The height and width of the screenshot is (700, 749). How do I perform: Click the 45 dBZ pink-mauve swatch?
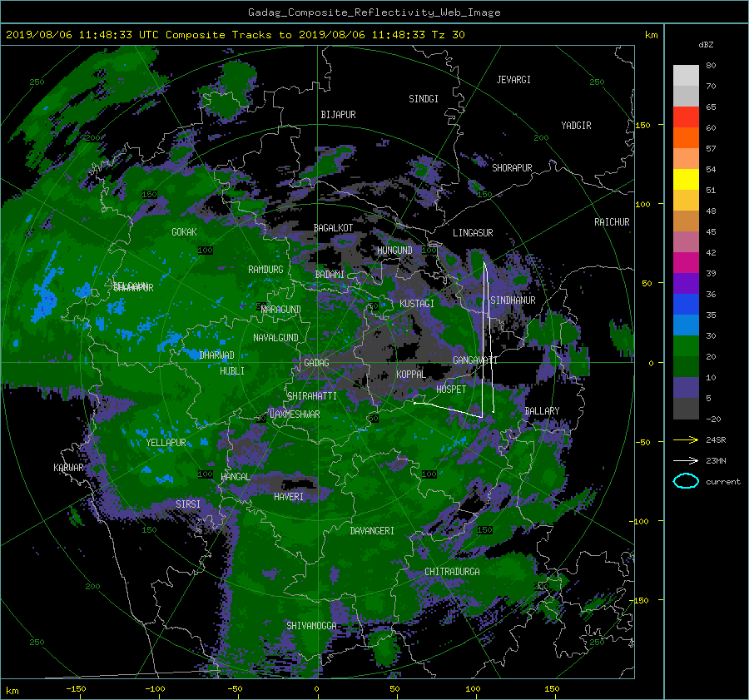pyautogui.click(x=686, y=241)
